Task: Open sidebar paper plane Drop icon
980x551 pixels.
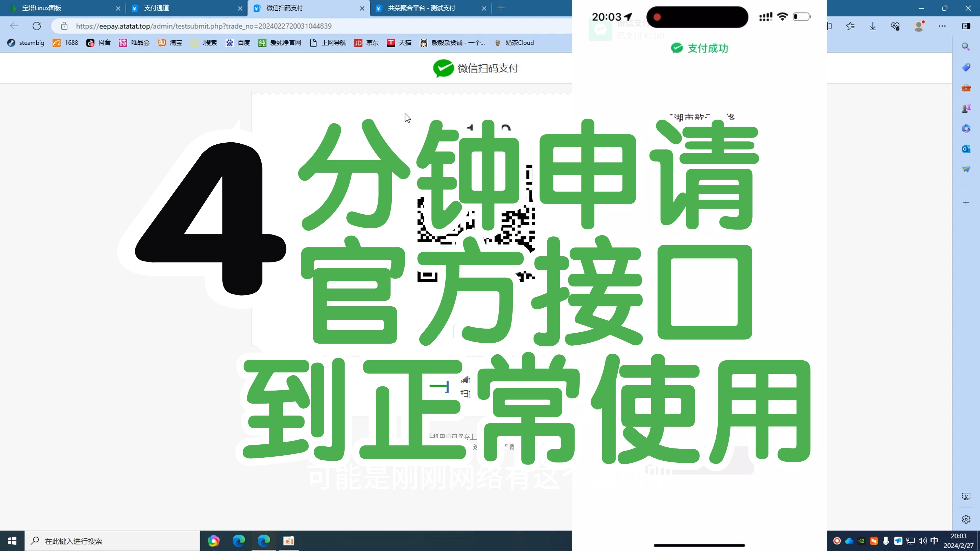Action: (x=966, y=169)
